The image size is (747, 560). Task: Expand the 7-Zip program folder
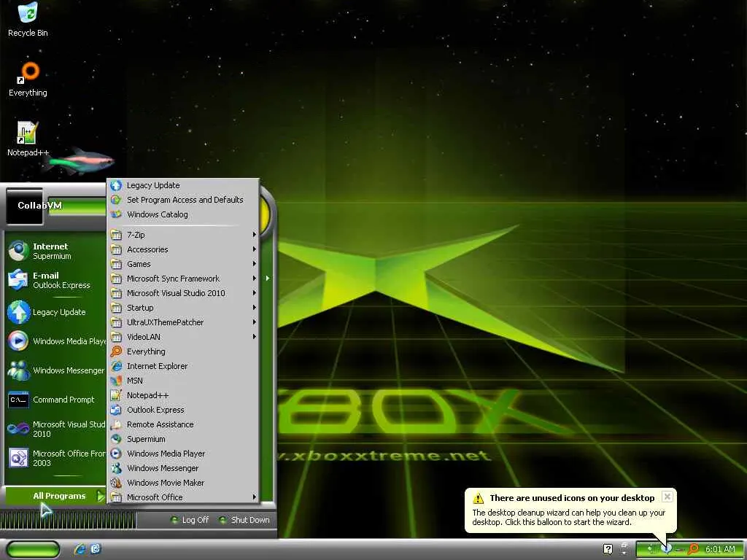(185, 235)
